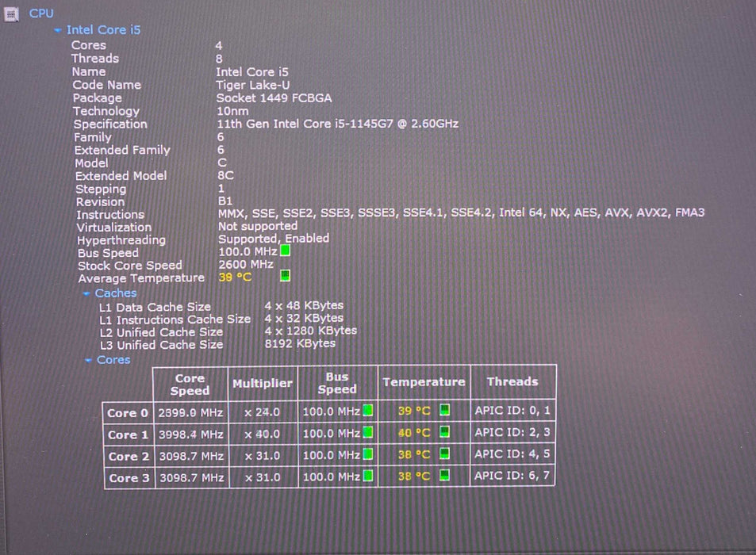Select the Core 2 row label

129,457
